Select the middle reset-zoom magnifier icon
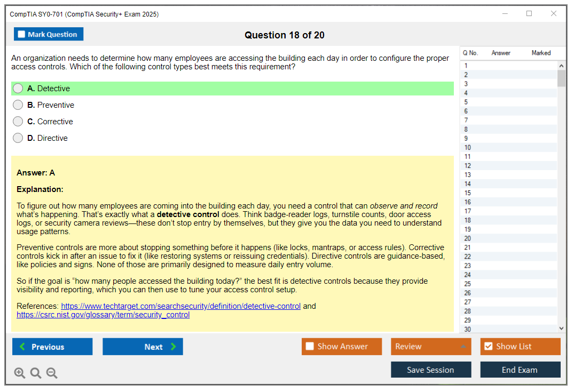574x392 pixels. click(35, 373)
